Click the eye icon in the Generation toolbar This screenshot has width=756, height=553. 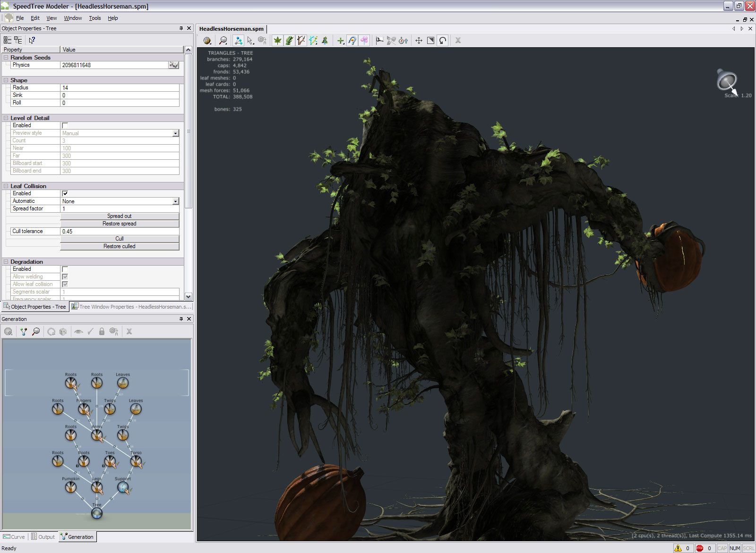pyautogui.click(x=78, y=332)
